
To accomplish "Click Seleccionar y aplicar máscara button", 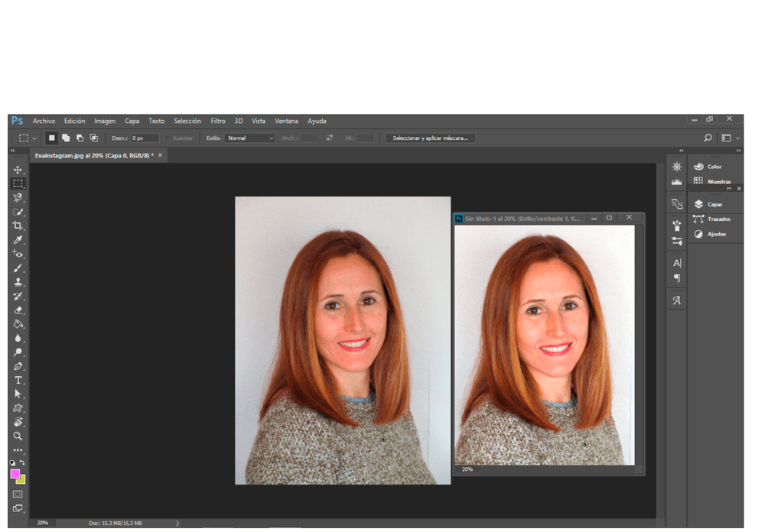I will point(430,138).
